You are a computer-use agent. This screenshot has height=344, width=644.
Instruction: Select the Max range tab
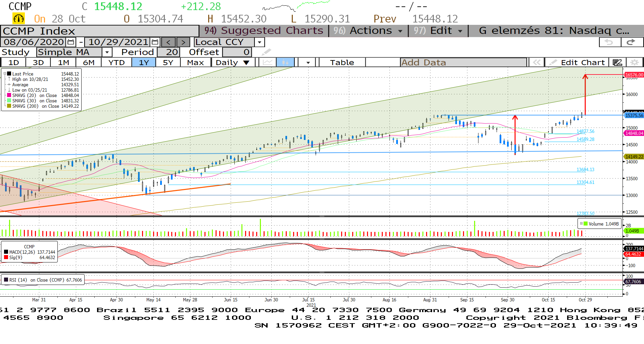[x=195, y=62]
